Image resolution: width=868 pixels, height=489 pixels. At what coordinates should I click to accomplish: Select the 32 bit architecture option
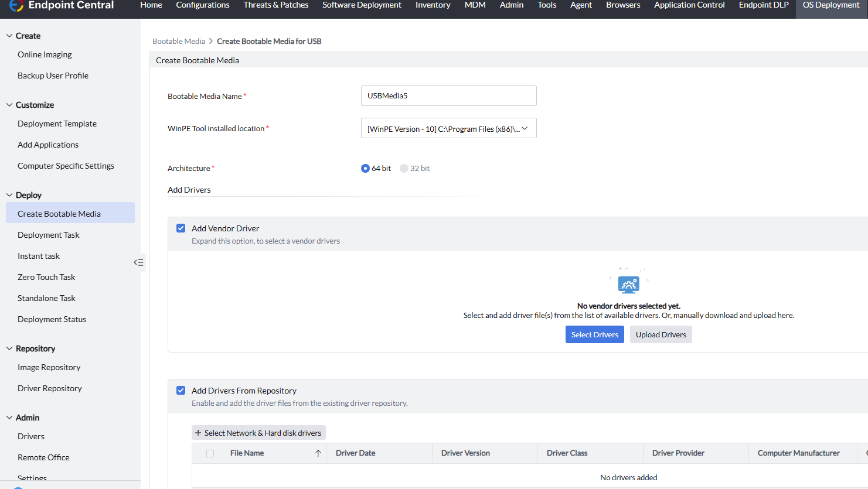[x=404, y=168]
